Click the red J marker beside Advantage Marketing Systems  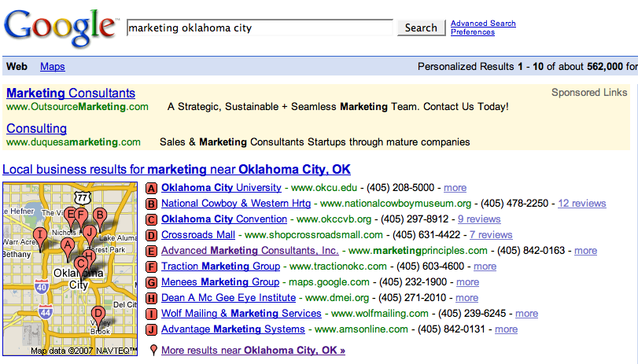152,329
